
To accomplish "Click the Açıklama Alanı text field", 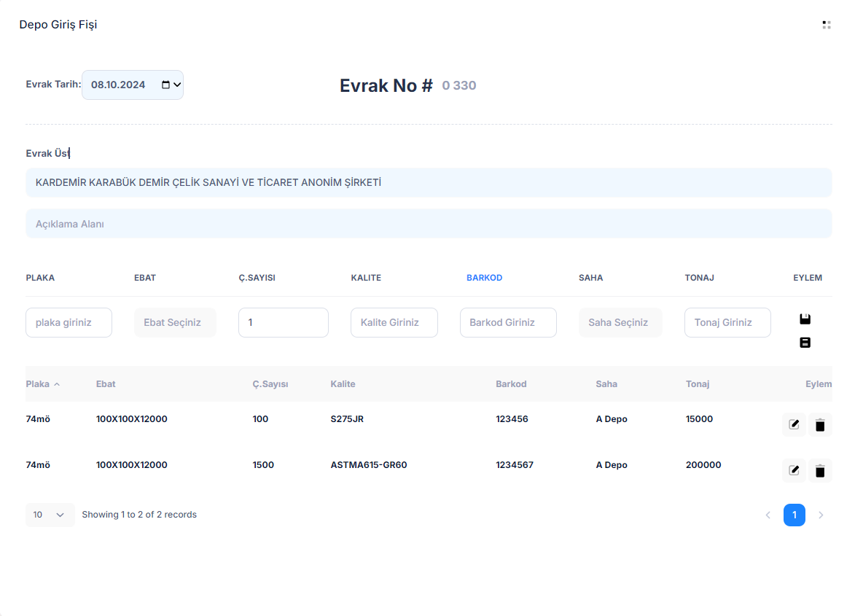I will (x=429, y=224).
